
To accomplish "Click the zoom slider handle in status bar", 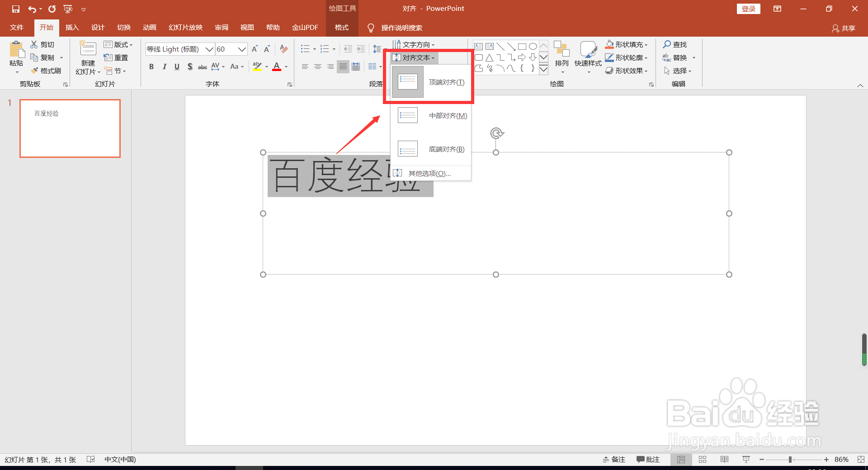I will coord(790,460).
